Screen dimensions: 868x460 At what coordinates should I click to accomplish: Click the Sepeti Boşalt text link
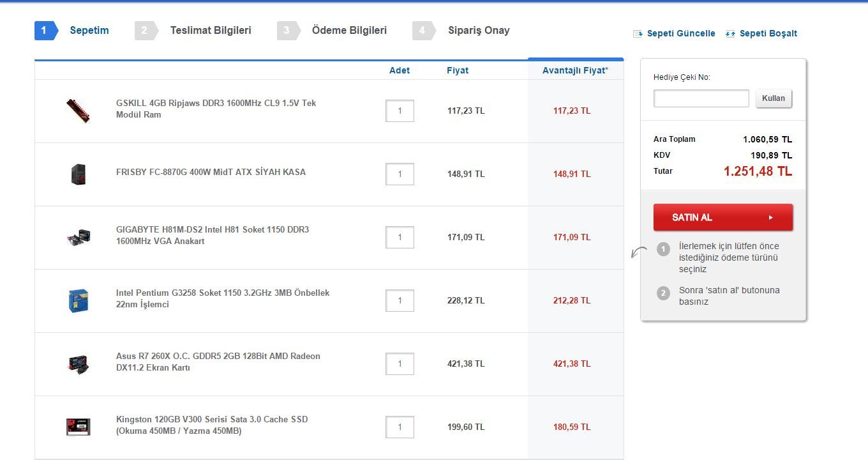tap(768, 34)
